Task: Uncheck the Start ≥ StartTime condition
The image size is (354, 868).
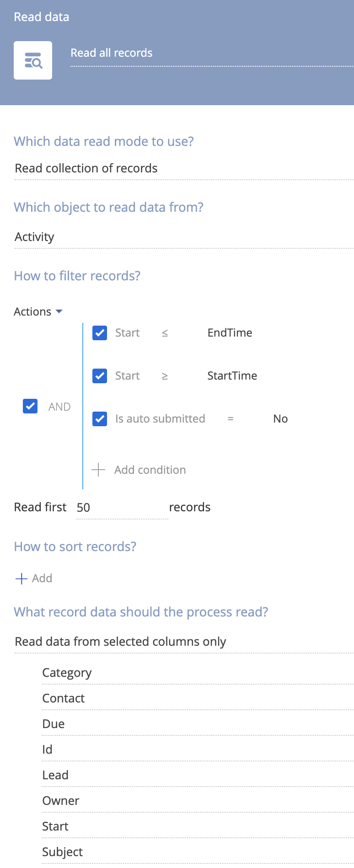Action: click(x=100, y=376)
